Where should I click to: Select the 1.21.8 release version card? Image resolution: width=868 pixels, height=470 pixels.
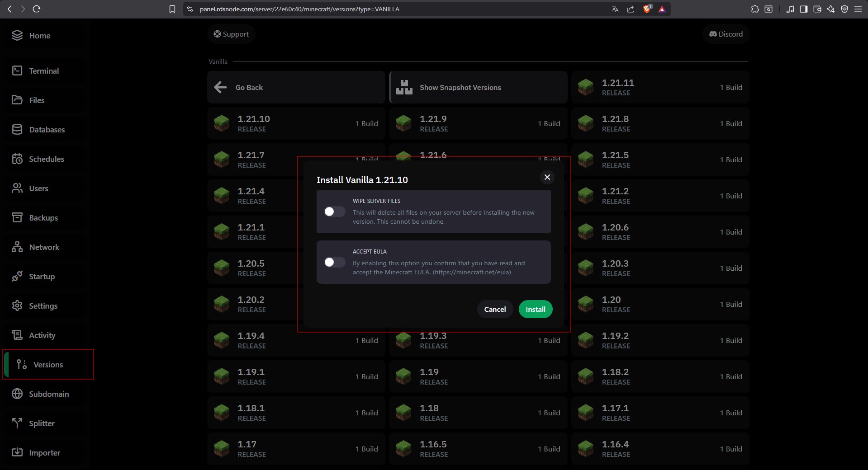pyautogui.click(x=660, y=123)
